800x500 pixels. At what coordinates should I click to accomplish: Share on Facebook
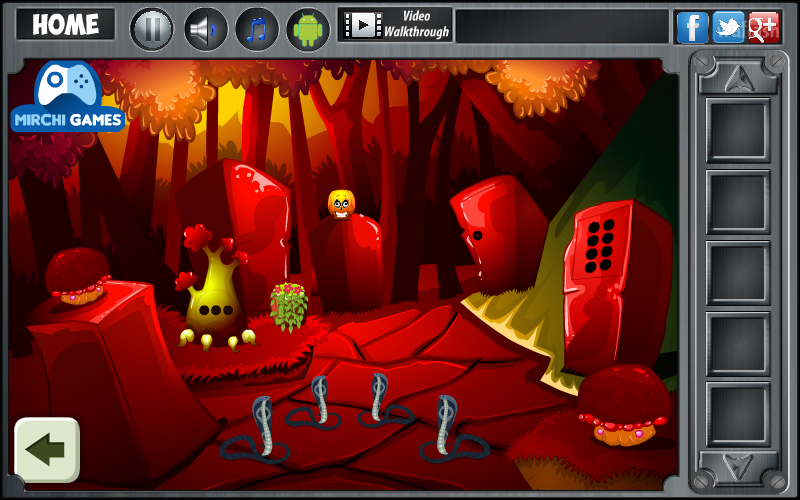click(x=692, y=27)
